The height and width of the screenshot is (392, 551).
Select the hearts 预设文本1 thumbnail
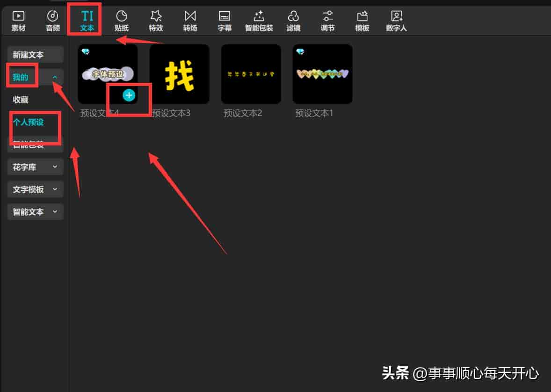(322, 74)
